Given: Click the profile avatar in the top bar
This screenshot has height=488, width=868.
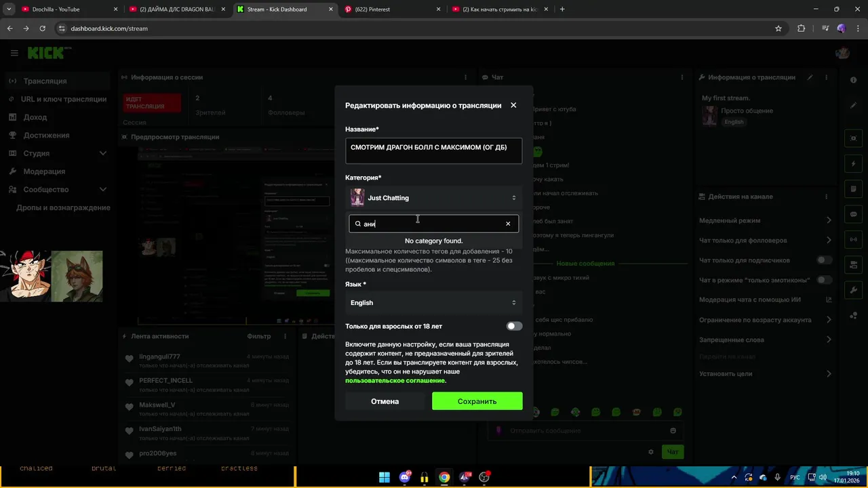Looking at the screenshot, I should point(842,53).
